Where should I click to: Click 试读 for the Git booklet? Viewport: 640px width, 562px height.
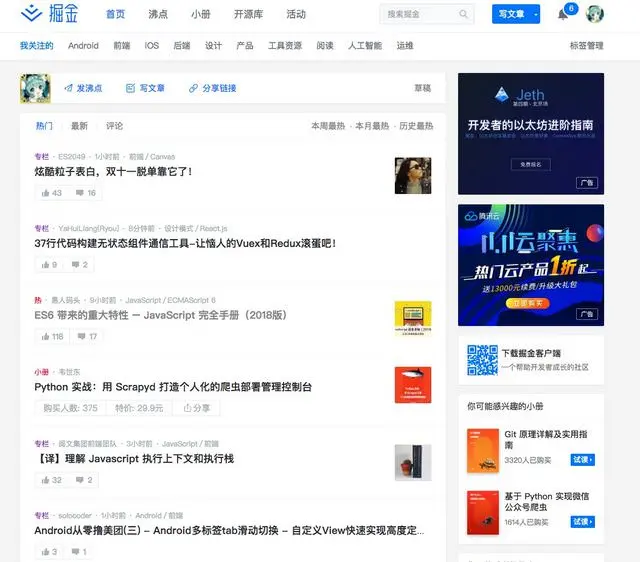click(x=582, y=460)
